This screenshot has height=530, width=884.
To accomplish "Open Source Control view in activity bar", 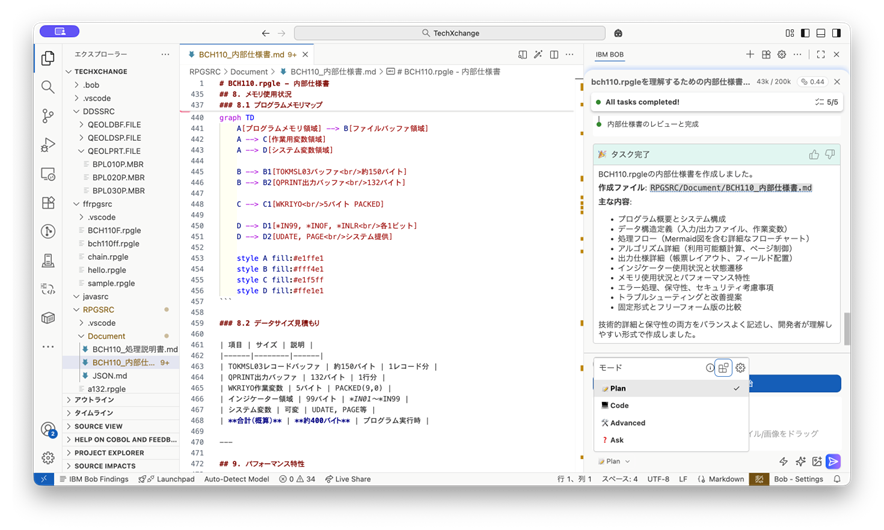I will (x=47, y=116).
